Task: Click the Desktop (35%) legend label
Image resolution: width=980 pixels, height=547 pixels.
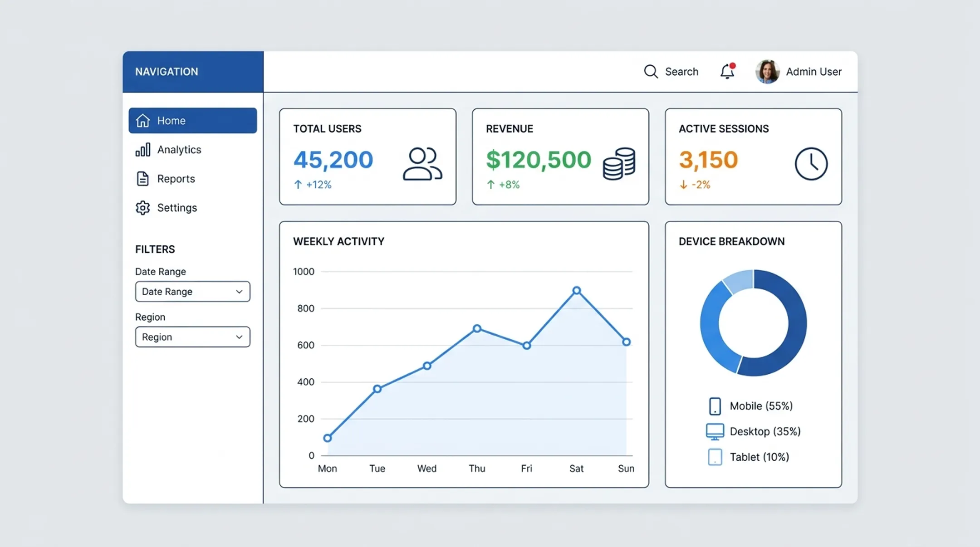Action: (x=765, y=431)
